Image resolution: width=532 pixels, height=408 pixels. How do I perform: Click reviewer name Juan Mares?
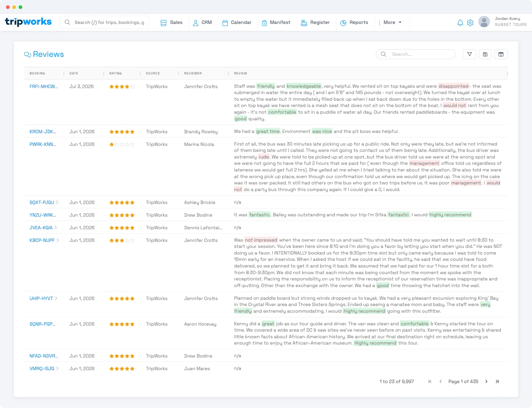click(197, 368)
